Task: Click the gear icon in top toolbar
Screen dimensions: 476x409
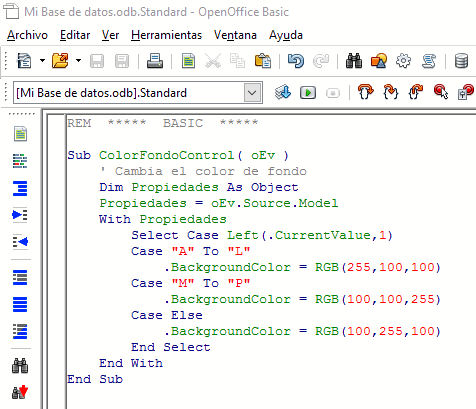Action: point(403,61)
